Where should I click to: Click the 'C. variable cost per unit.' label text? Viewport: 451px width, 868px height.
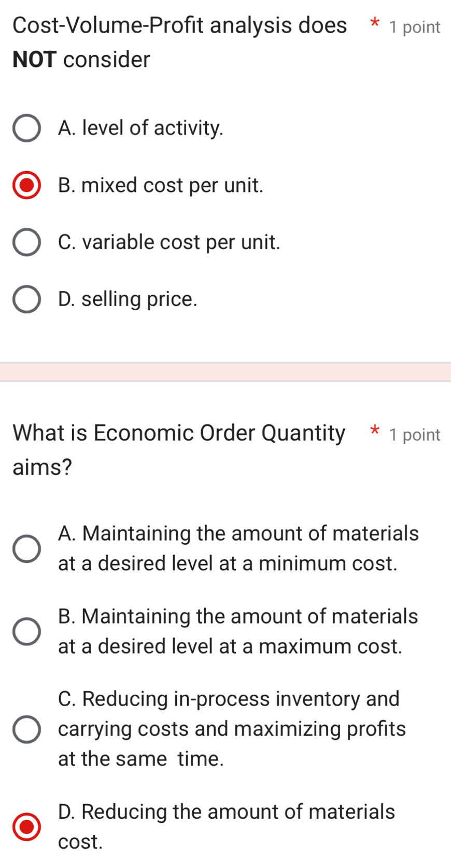coord(169,242)
